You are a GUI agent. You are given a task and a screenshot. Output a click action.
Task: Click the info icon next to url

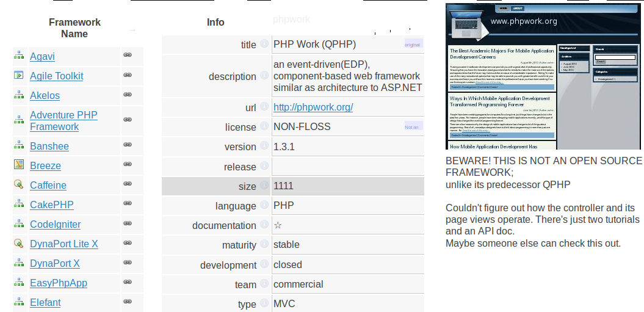coord(264,106)
